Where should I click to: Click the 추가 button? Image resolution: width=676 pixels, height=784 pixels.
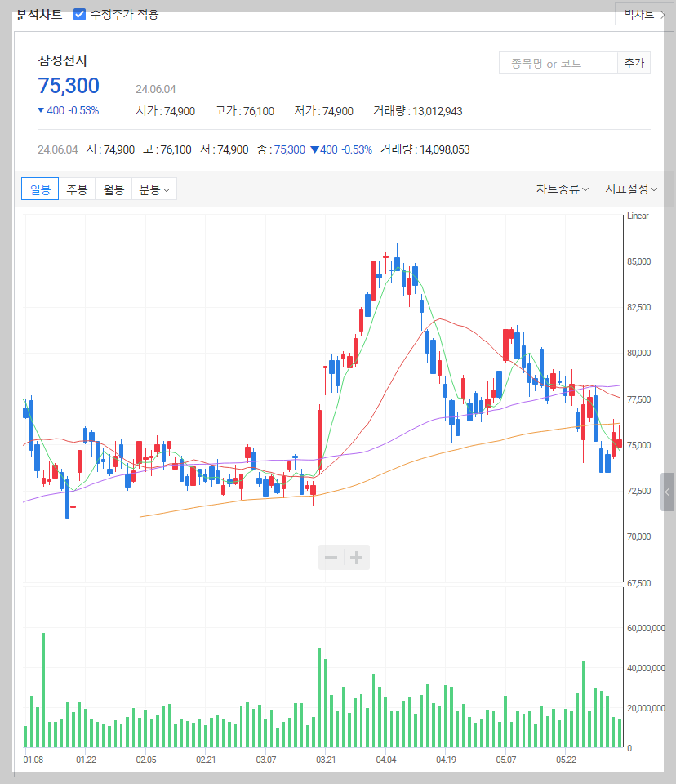coord(634,63)
